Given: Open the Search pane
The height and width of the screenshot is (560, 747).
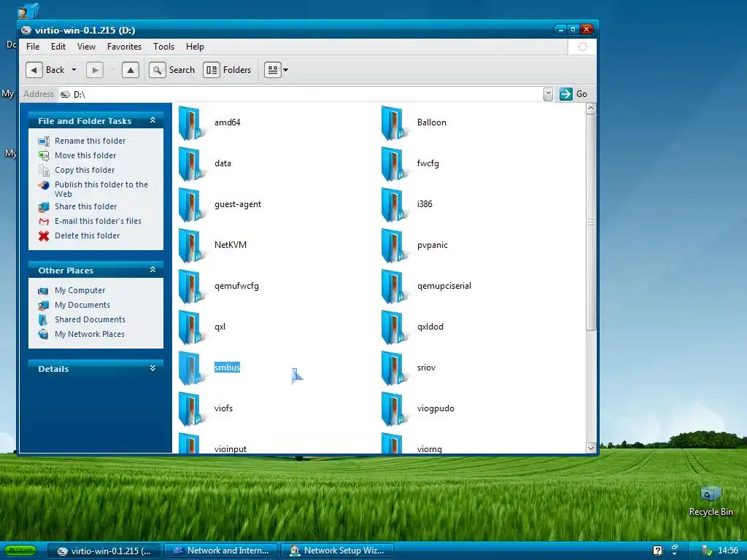Looking at the screenshot, I should tap(172, 70).
